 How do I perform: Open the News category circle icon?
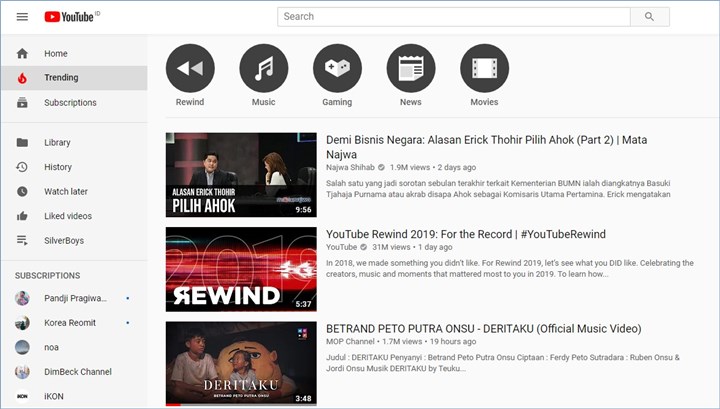tap(411, 68)
